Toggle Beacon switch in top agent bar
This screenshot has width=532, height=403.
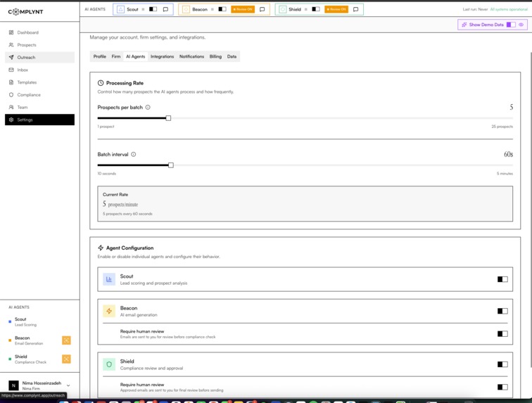tap(222, 10)
